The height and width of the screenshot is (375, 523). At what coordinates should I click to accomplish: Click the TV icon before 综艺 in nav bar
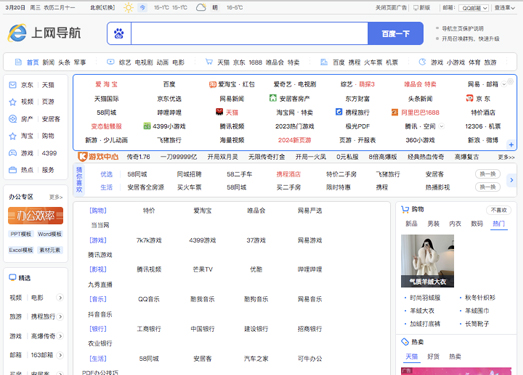[110, 62]
